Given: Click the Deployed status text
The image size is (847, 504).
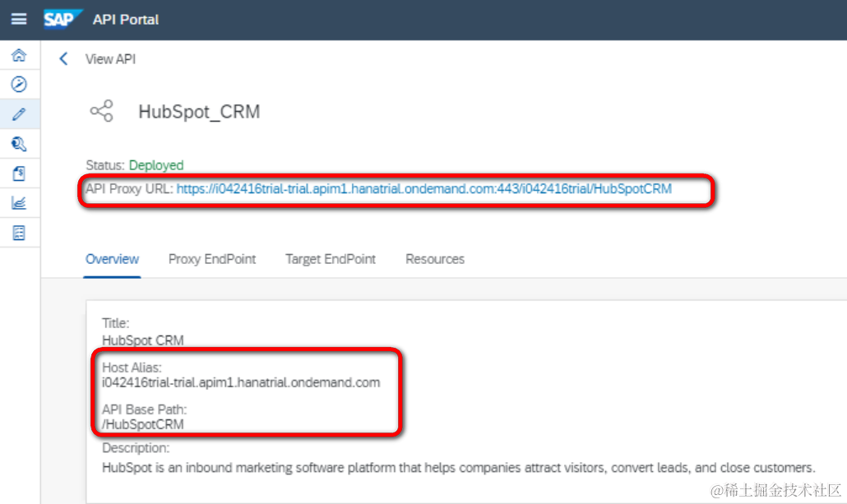Looking at the screenshot, I should point(156,165).
